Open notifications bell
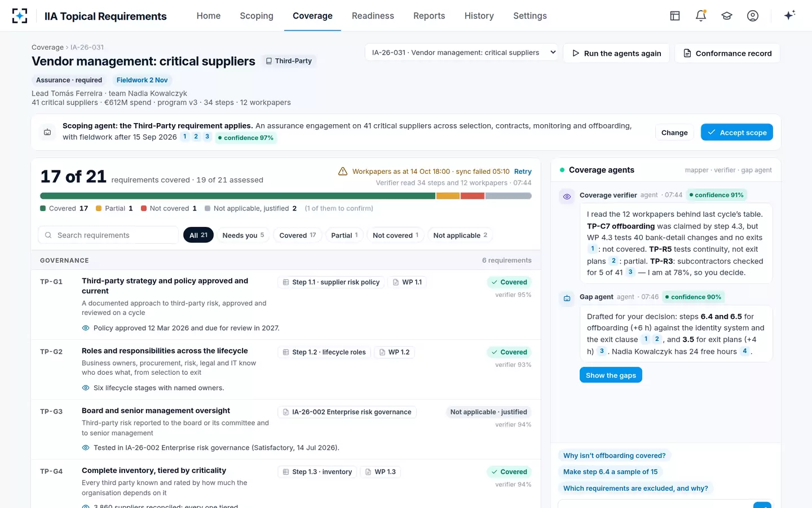The height and width of the screenshot is (508, 812). 701,16
